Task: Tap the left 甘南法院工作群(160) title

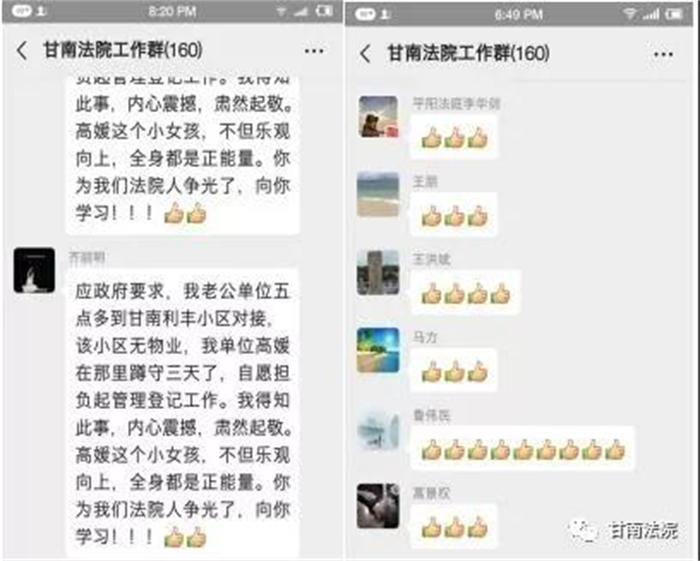Action: tap(123, 50)
